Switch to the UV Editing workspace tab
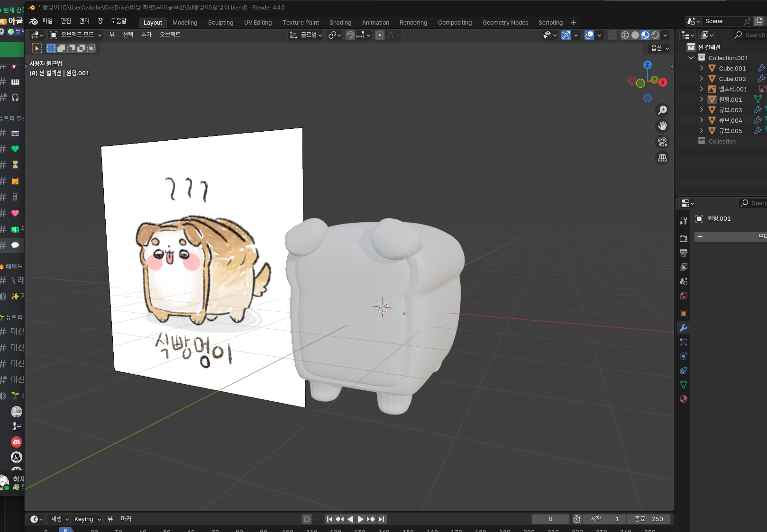This screenshot has height=532, width=767. [x=258, y=22]
